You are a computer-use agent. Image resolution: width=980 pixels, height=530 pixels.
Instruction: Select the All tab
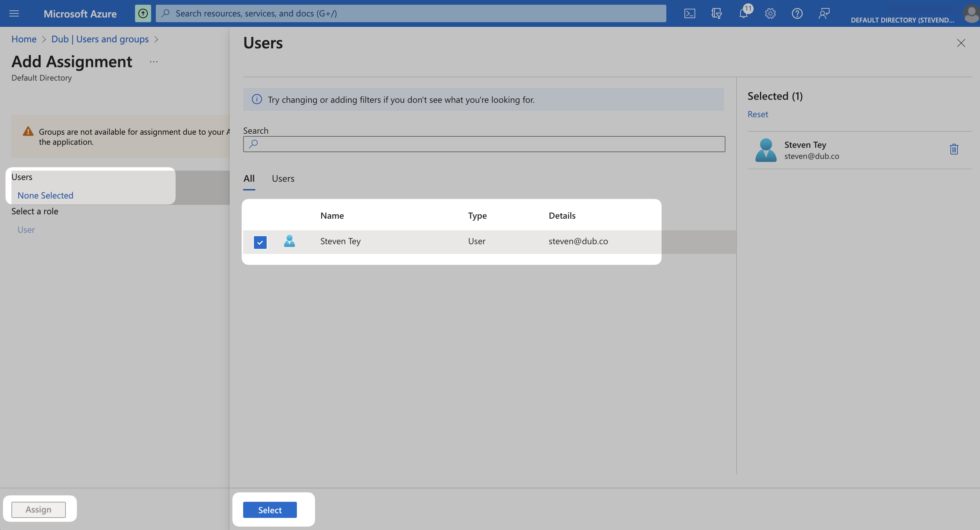pos(249,178)
